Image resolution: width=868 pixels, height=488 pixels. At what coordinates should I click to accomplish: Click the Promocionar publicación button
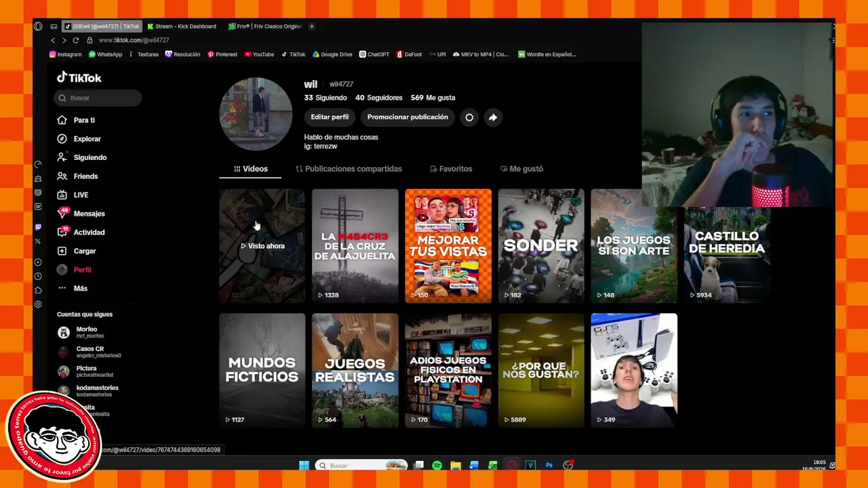pos(408,117)
